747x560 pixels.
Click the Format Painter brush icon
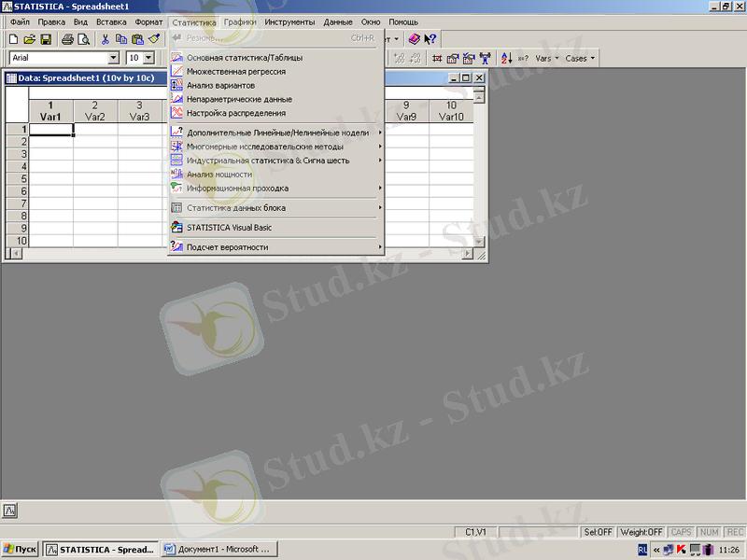(x=154, y=39)
